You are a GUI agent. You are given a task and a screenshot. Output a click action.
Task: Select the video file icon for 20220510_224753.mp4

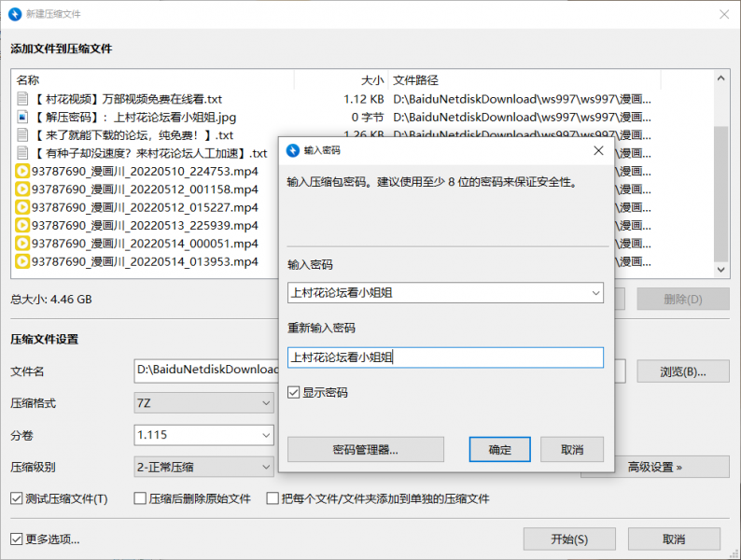tap(22, 172)
